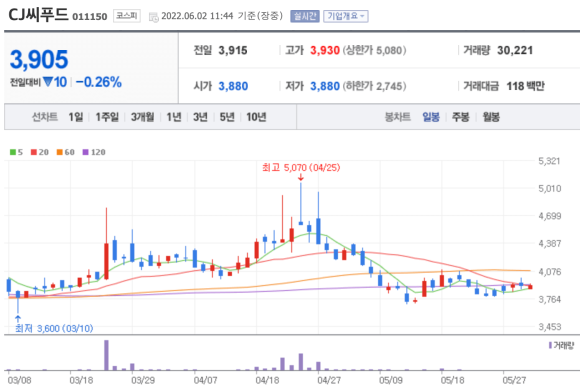The height and width of the screenshot is (391, 580).
Task: Select the 5년 line chart period
Action: coord(227,117)
